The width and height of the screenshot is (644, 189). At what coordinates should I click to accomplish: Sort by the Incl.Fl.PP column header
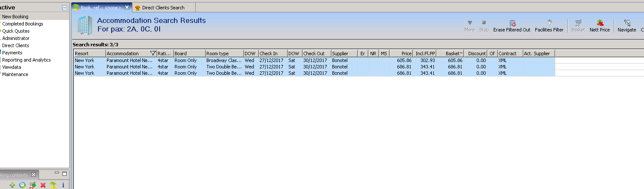pos(425,54)
